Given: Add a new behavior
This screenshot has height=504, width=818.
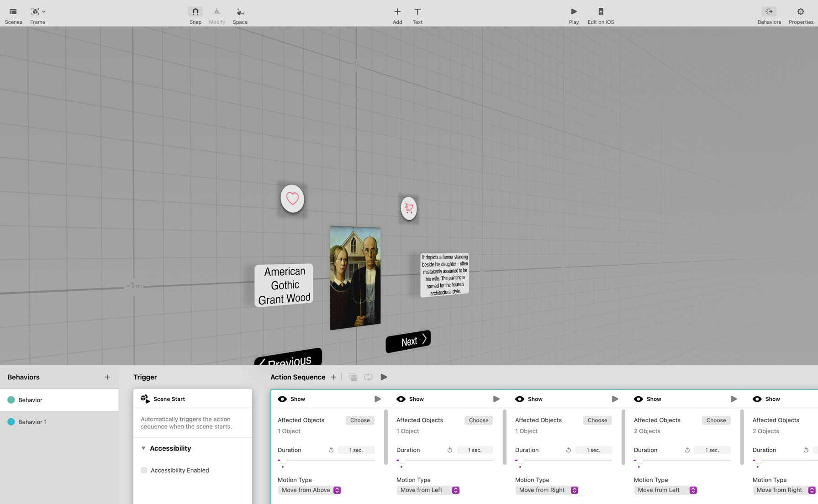Looking at the screenshot, I should pos(107,377).
